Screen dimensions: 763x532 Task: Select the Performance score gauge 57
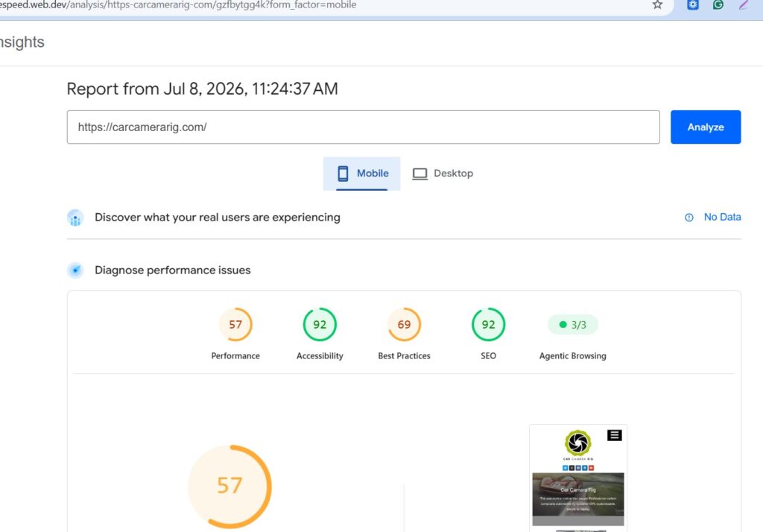235,325
